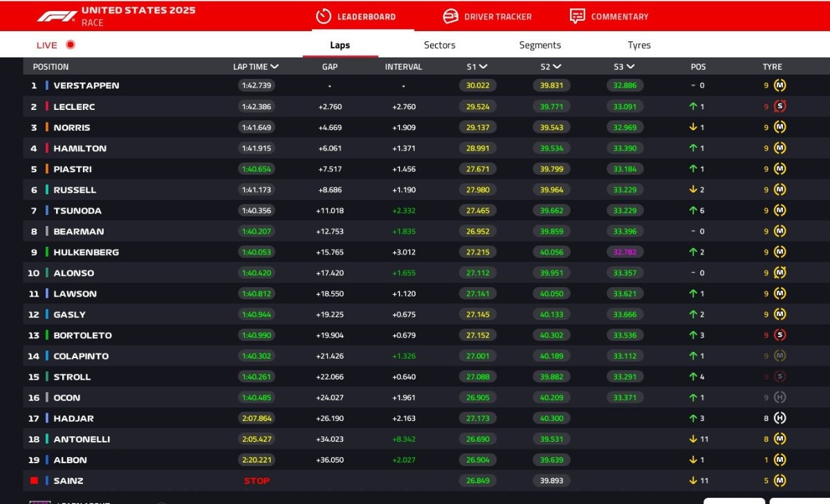Click the STOP status for Sainz
The width and height of the screenshot is (830, 504).
[257, 480]
